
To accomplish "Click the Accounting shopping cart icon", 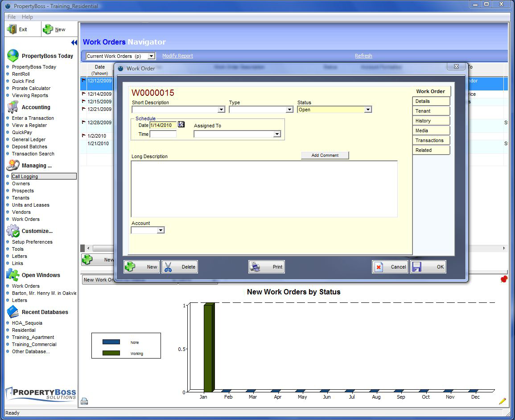I will pyautogui.click(x=13, y=107).
